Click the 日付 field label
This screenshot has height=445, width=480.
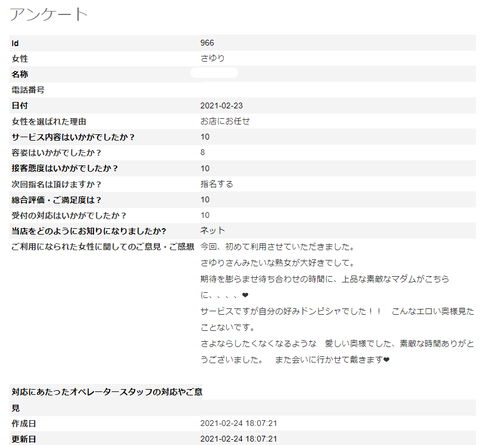tap(20, 106)
